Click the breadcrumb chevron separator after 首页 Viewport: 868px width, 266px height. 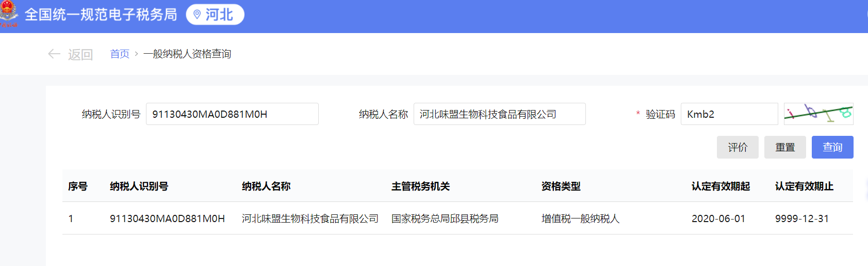pos(136,54)
